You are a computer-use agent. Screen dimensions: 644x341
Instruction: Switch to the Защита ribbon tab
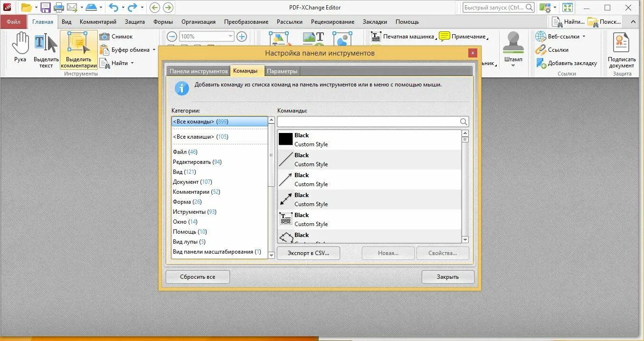click(x=135, y=22)
